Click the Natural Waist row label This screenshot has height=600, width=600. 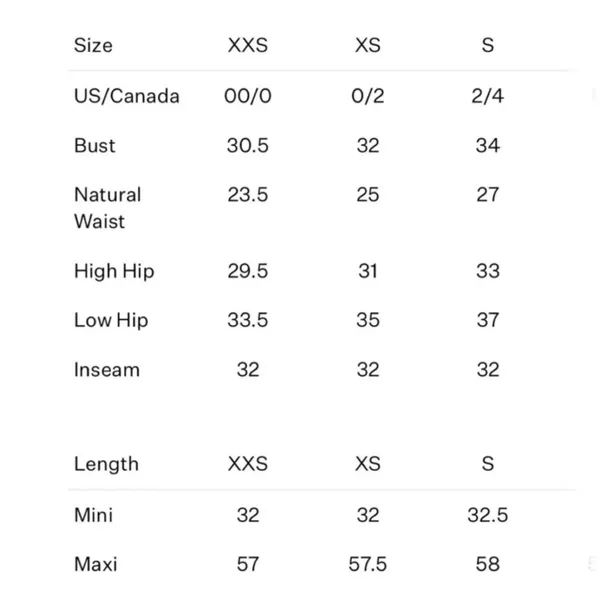108,208
